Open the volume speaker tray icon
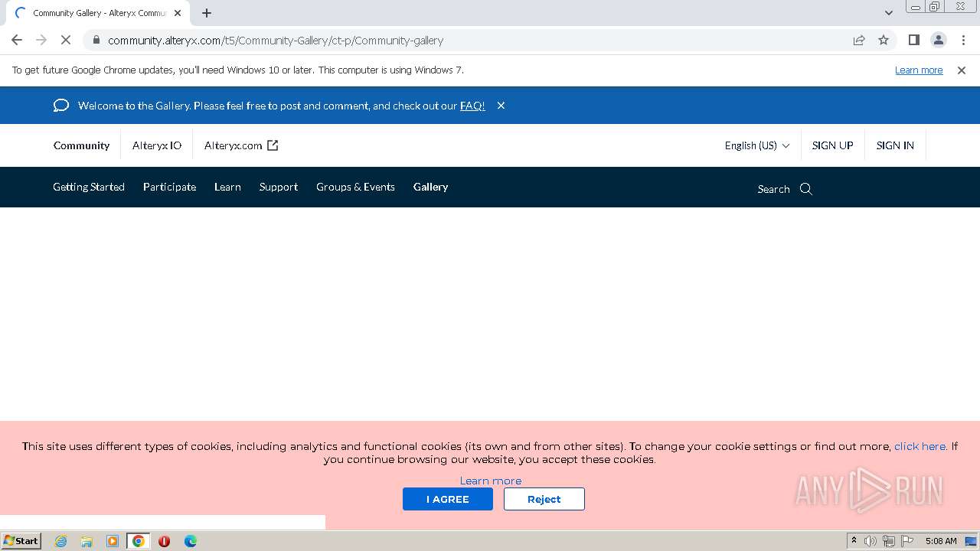Viewport: 980px width, 551px height. pyautogui.click(x=871, y=541)
